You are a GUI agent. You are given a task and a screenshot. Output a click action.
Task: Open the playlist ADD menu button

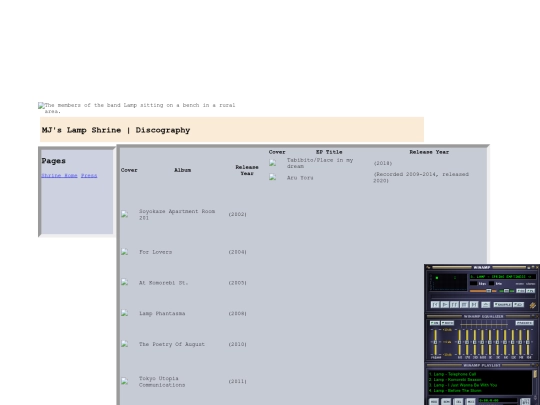click(434, 402)
